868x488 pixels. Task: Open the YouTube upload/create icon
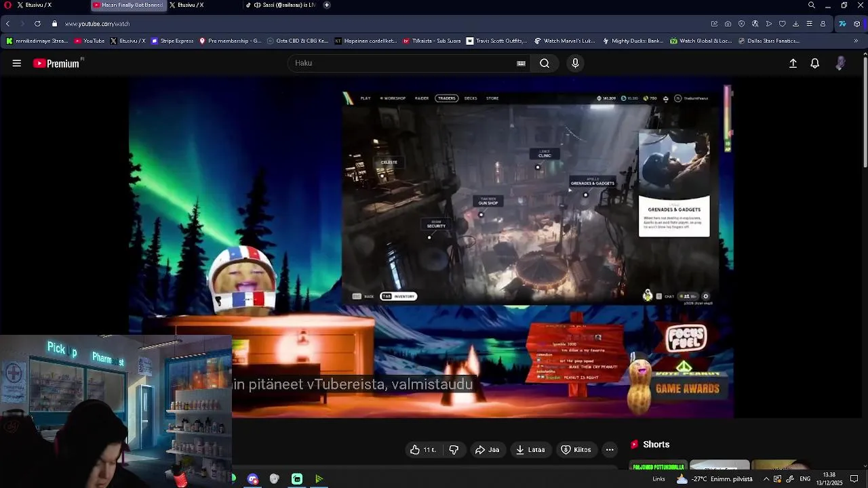coord(793,63)
